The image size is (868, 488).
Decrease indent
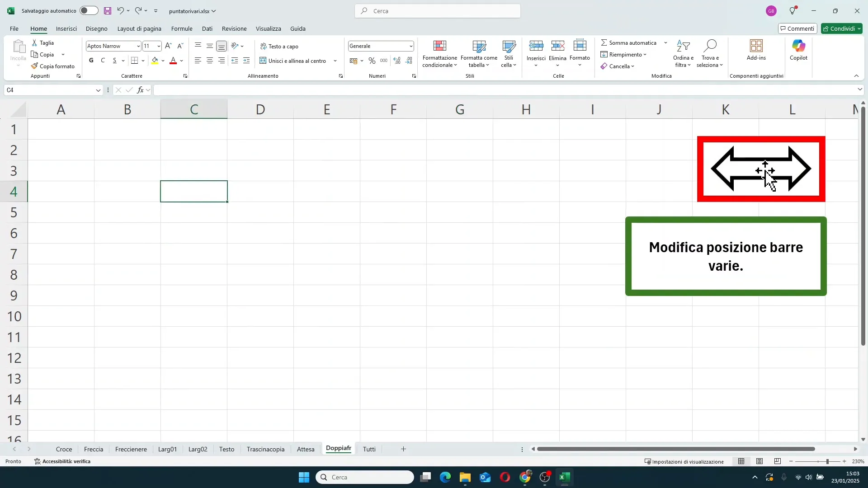pyautogui.click(x=235, y=61)
